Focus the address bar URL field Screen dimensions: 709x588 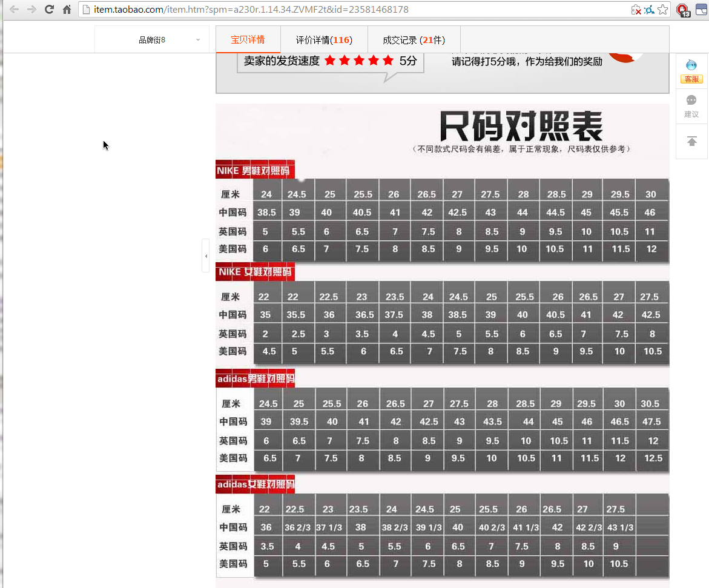353,10
